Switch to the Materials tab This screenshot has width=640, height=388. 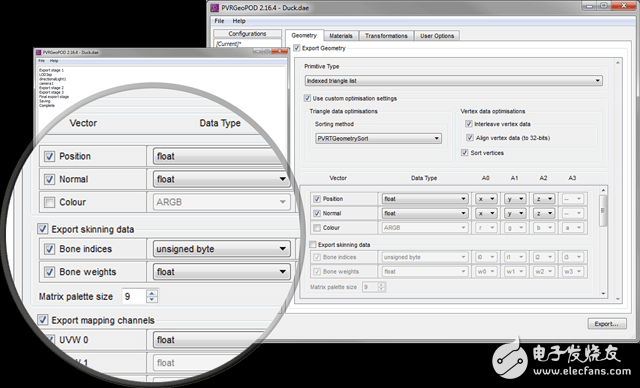coord(341,36)
